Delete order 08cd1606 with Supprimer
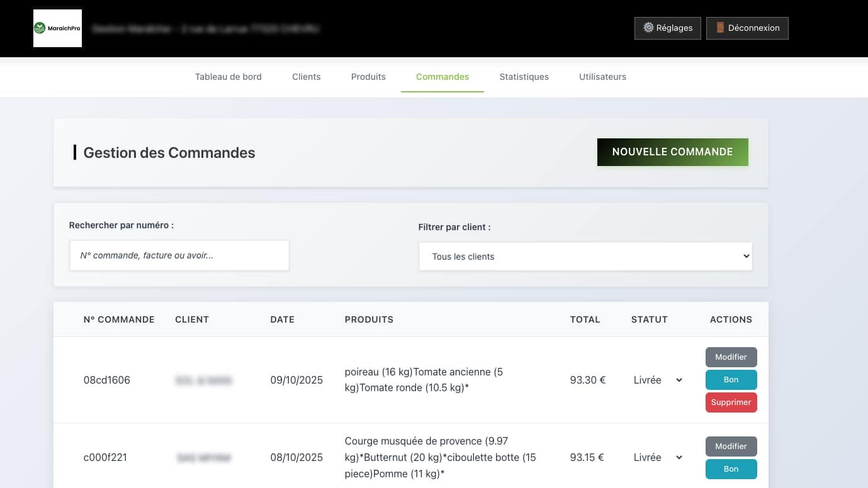This screenshot has width=868, height=488. click(731, 402)
